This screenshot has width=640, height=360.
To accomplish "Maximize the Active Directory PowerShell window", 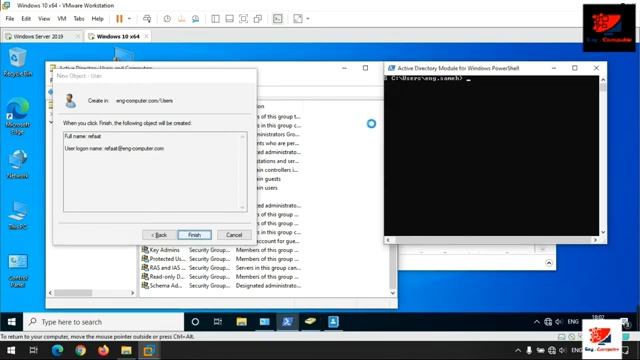I will point(575,68).
